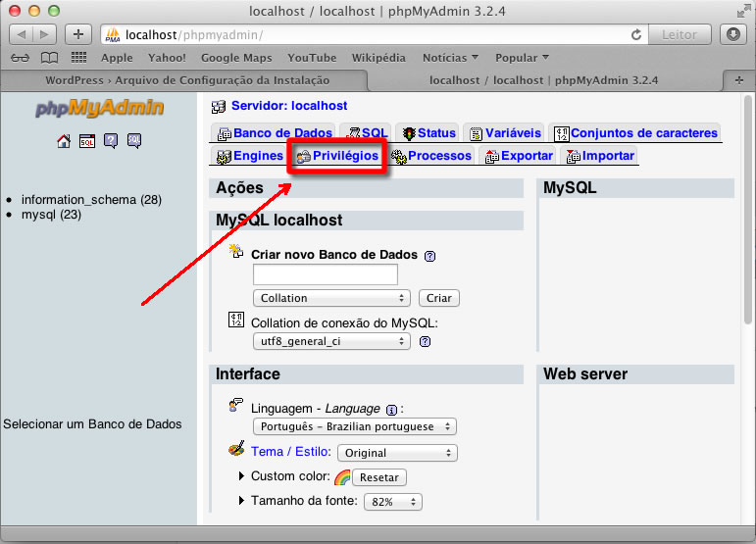Open the Original theme dropdown
Image resolution: width=756 pixels, height=544 pixels.
(397, 453)
